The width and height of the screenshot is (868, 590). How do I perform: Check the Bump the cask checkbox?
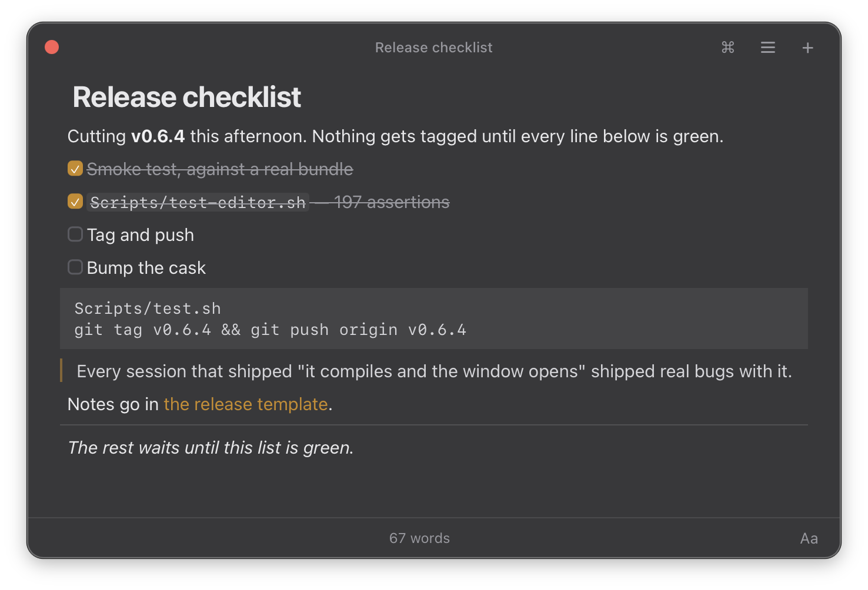click(75, 267)
